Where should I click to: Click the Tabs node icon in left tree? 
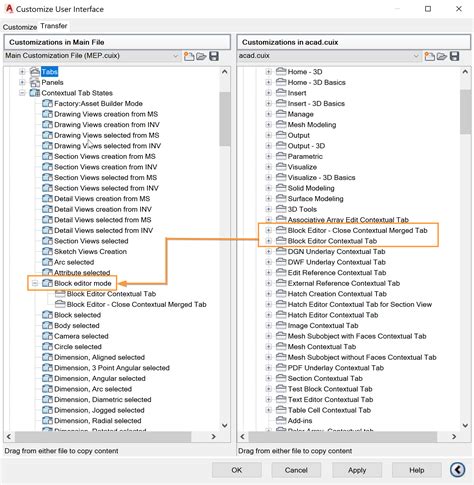35,71
